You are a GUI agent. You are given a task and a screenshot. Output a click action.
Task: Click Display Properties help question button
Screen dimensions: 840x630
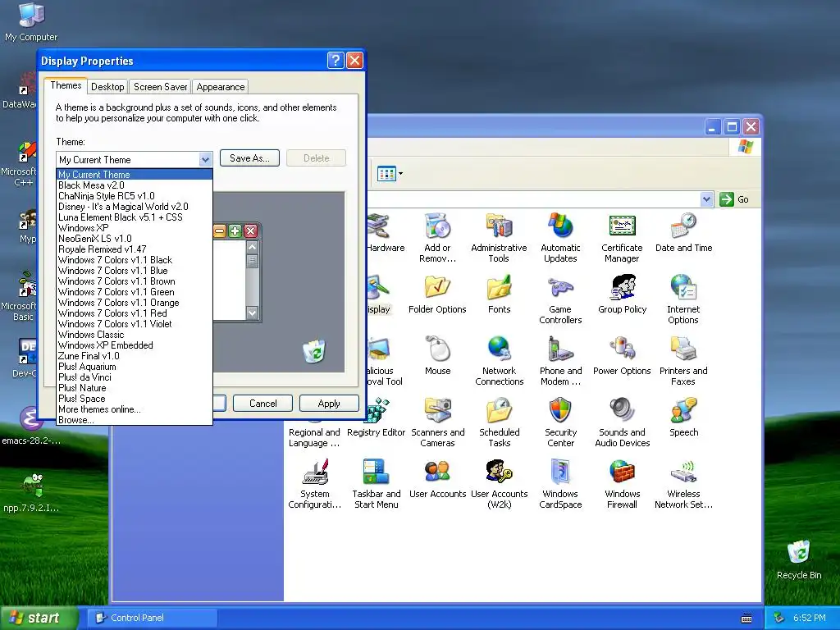click(336, 61)
